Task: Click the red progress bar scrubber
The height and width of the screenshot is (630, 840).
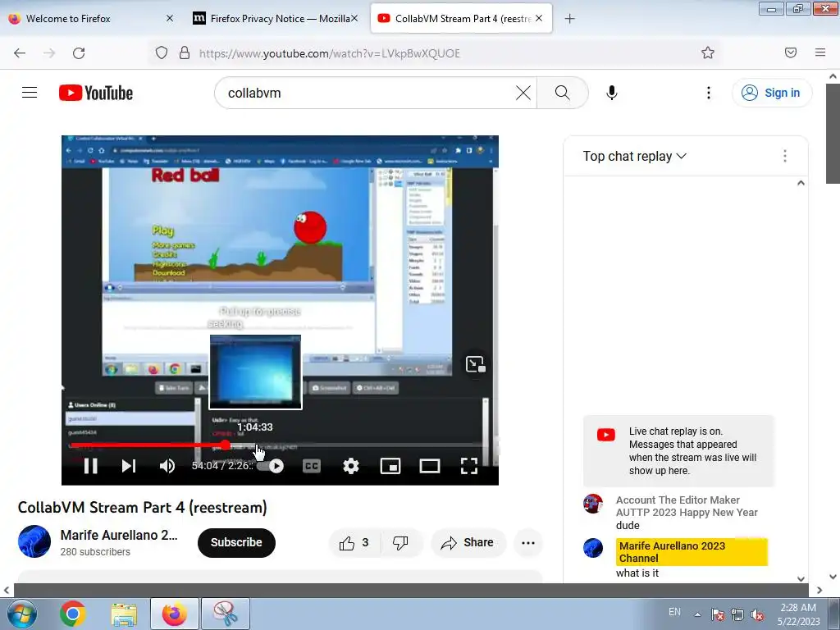Action: (x=226, y=445)
